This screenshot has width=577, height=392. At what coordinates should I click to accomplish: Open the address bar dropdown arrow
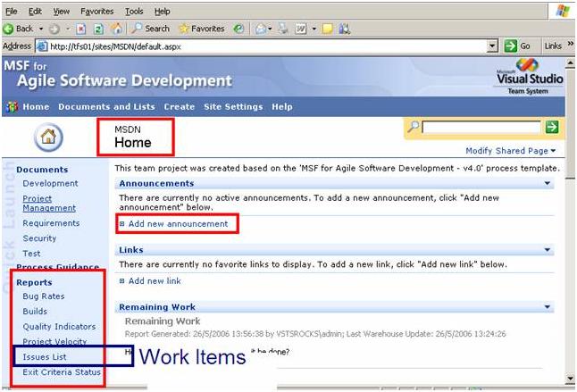coord(492,46)
